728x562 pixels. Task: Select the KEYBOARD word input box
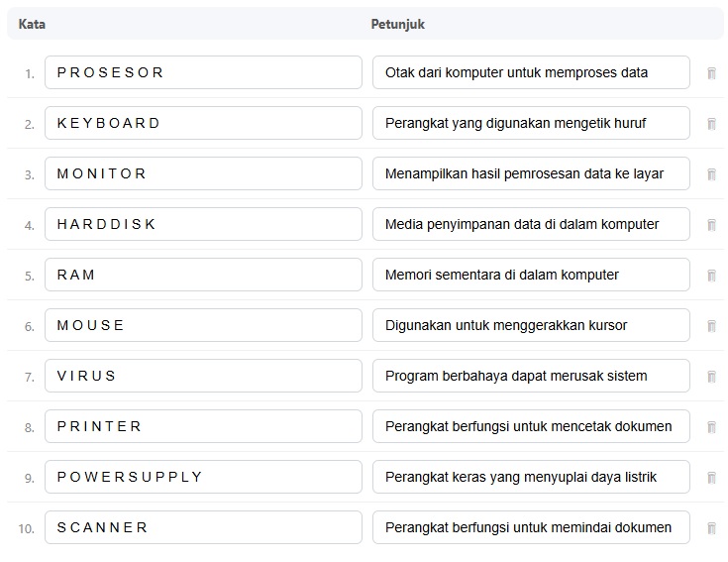point(203,123)
